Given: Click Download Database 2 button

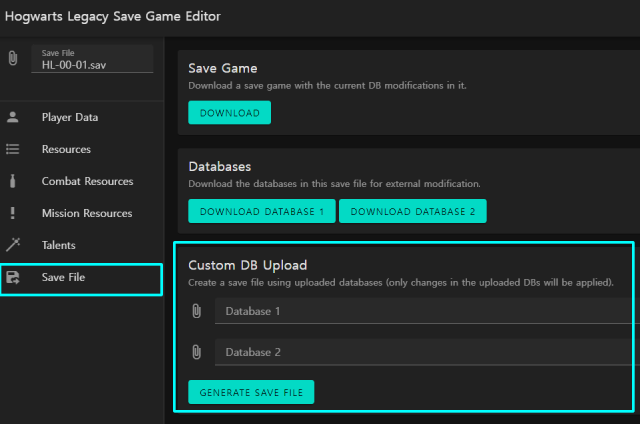Looking at the screenshot, I should tap(413, 211).
